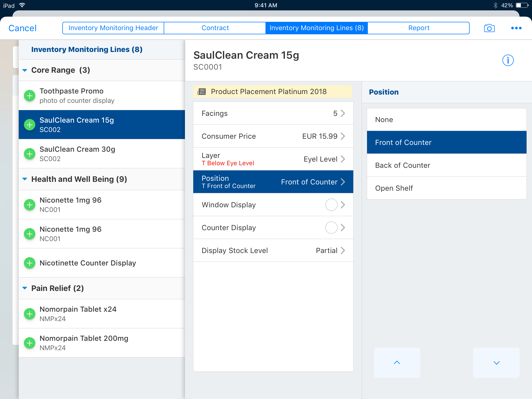
Task: Open the Consumer Price EUR 15.99 row
Action: click(x=273, y=136)
